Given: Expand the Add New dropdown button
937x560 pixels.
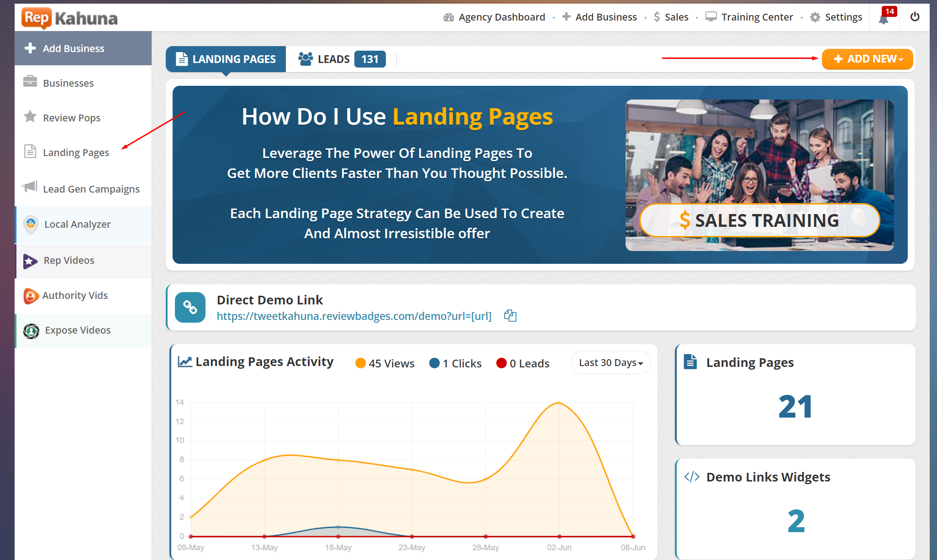Looking at the screenshot, I should tap(867, 59).
